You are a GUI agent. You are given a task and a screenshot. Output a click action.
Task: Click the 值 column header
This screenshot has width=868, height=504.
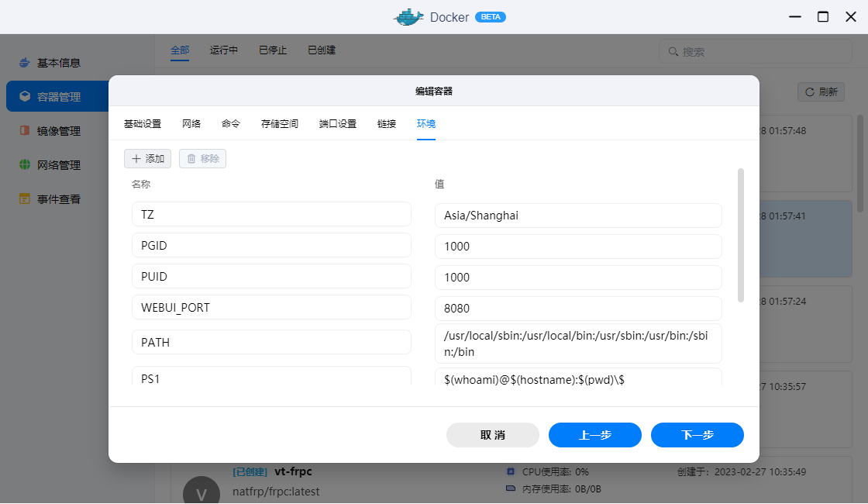point(439,185)
